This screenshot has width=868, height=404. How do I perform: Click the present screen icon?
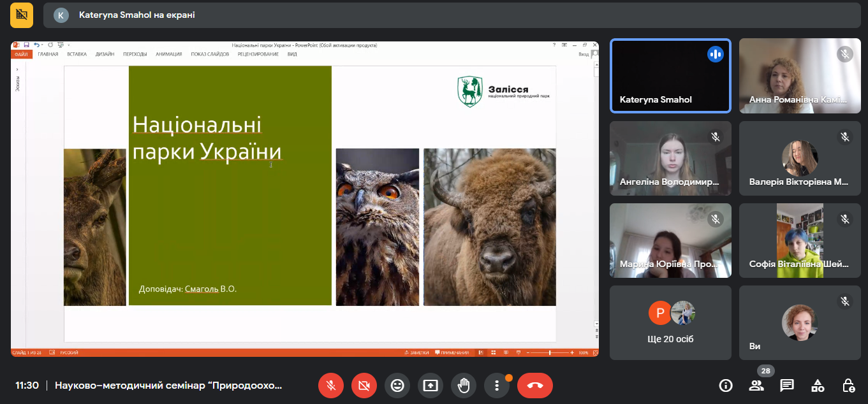pos(430,386)
